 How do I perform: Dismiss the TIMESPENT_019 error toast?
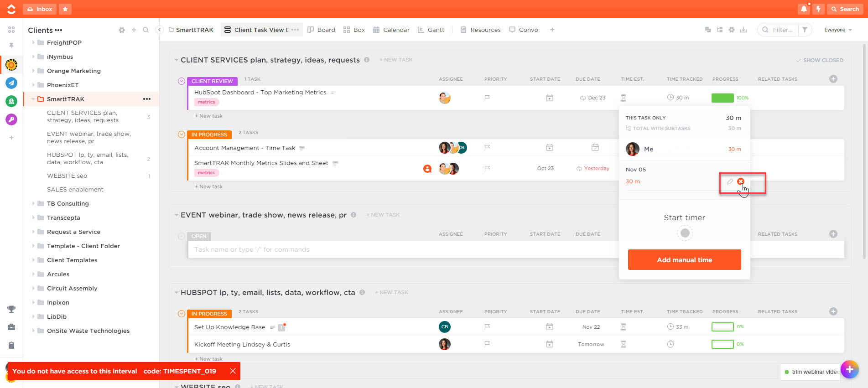click(x=233, y=371)
